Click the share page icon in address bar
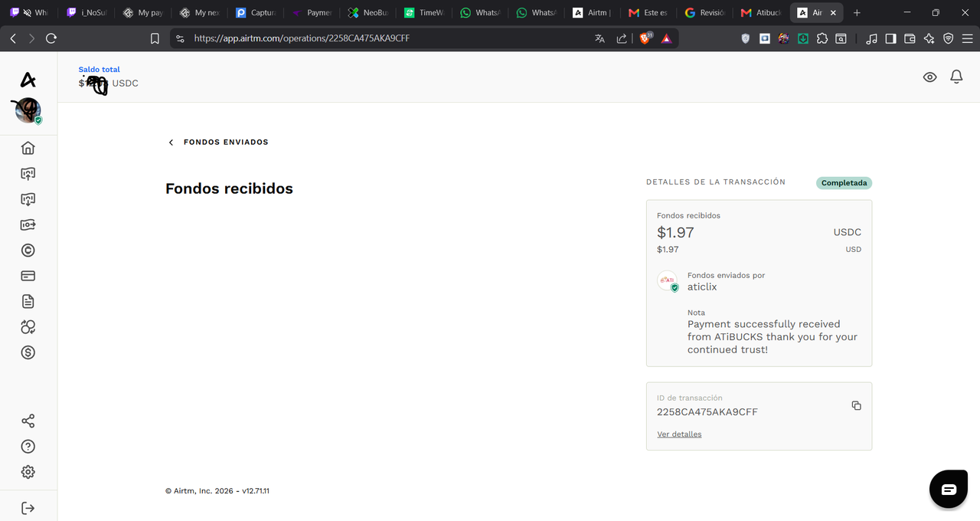 tap(622, 38)
